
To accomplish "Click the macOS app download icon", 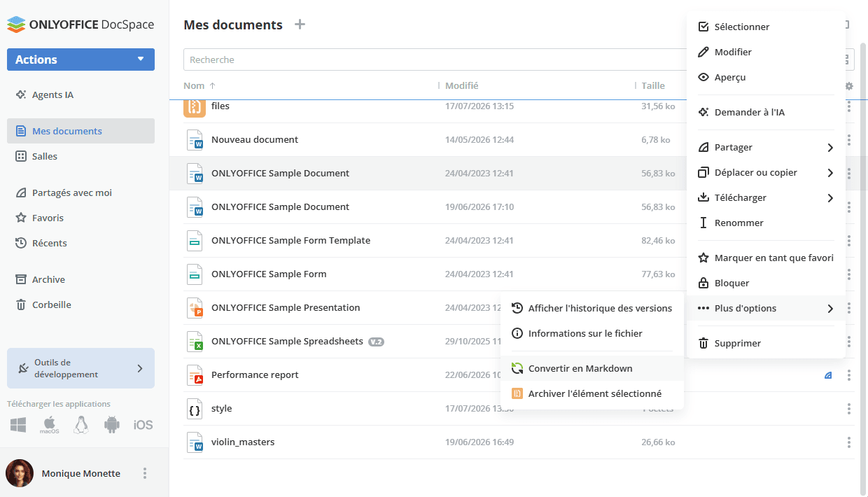I will pos(49,425).
